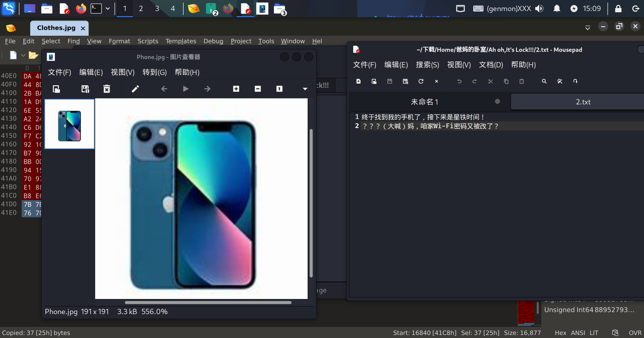Zoom in using the plus icon
644x338 pixels.
click(236, 89)
